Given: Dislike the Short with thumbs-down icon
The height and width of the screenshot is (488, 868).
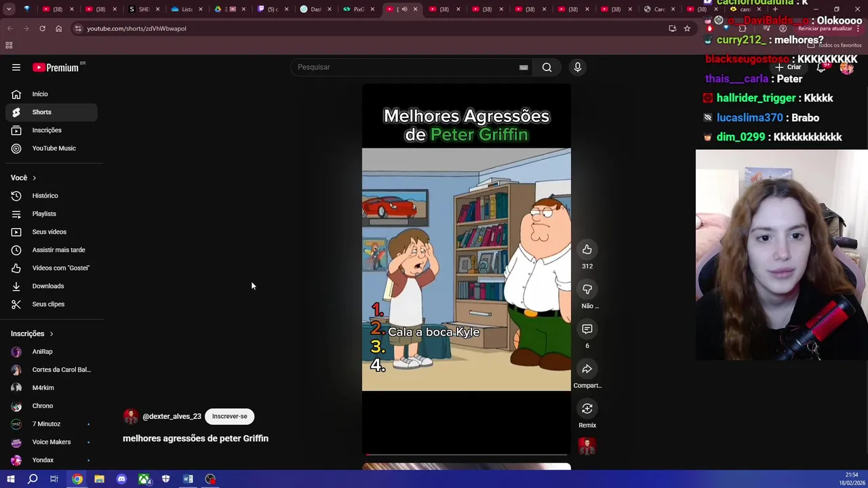Looking at the screenshot, I should tap(587, 289).
